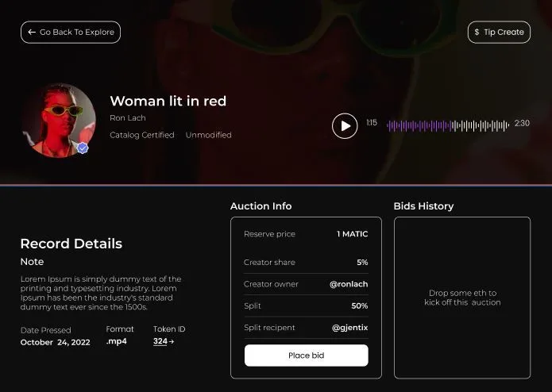Click the Note subheading
This screenshot has height=392, width=552.
coord(32,262)
